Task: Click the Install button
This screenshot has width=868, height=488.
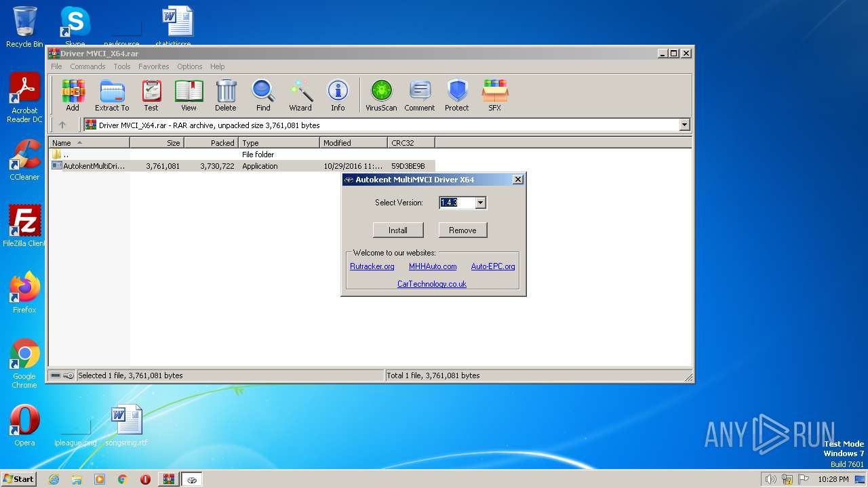Action: (398, 230)
